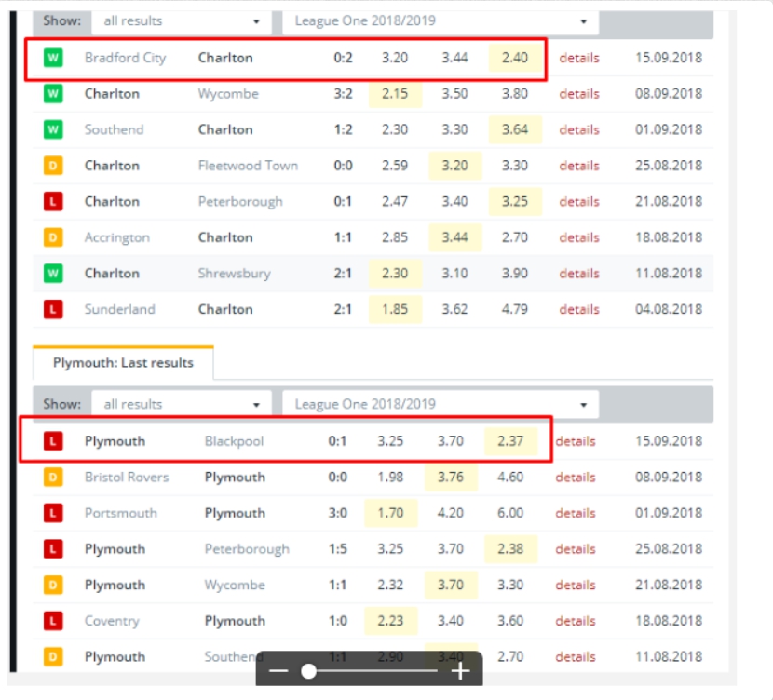This screenshot has width=773, height=700.
Task: Click the highlighted 2.37 odds cell
Action: tap(510, 441)
